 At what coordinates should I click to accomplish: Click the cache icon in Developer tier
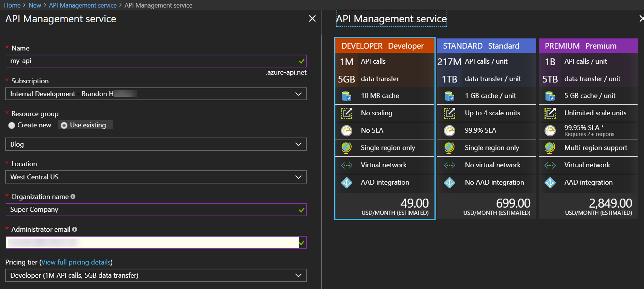(x=346, y=96)
